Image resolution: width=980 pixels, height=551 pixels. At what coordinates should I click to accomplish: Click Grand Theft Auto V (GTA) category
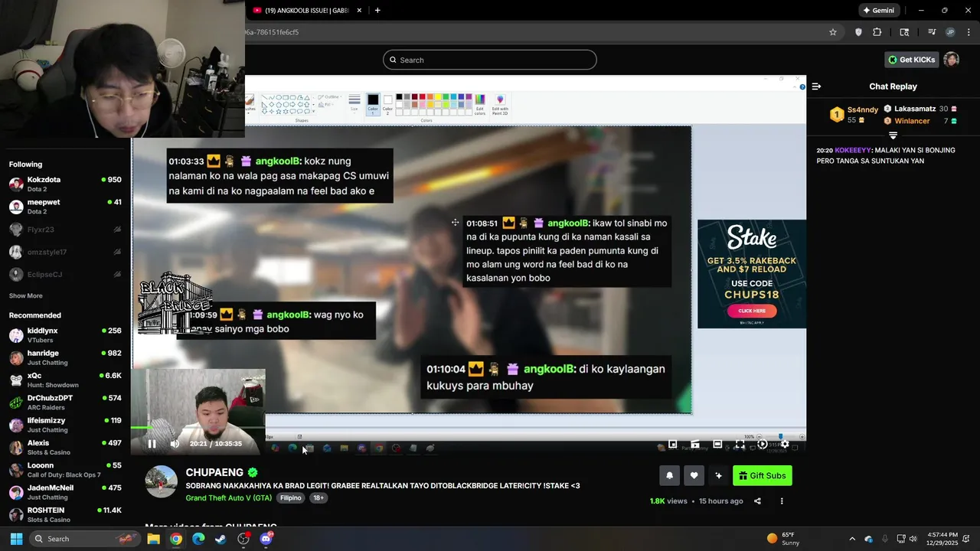[228, 497]
